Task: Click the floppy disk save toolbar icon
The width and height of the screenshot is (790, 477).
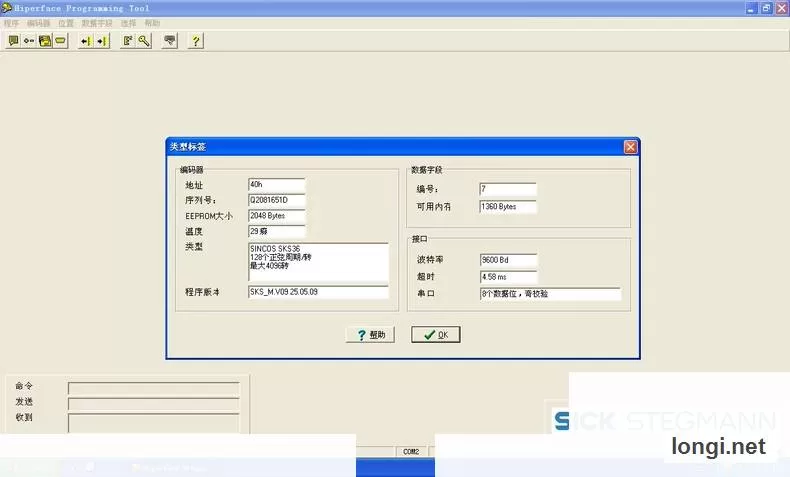Action: pos(45,41)
